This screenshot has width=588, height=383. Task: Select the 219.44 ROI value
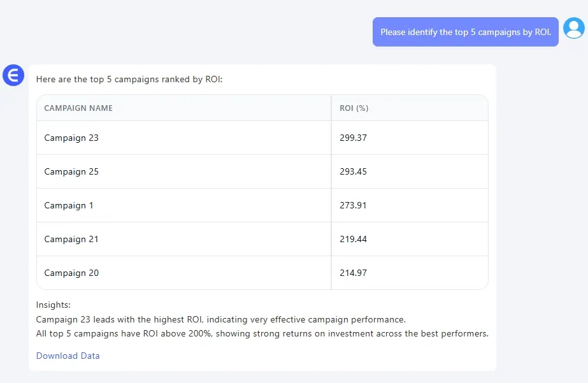pos(353,239)
